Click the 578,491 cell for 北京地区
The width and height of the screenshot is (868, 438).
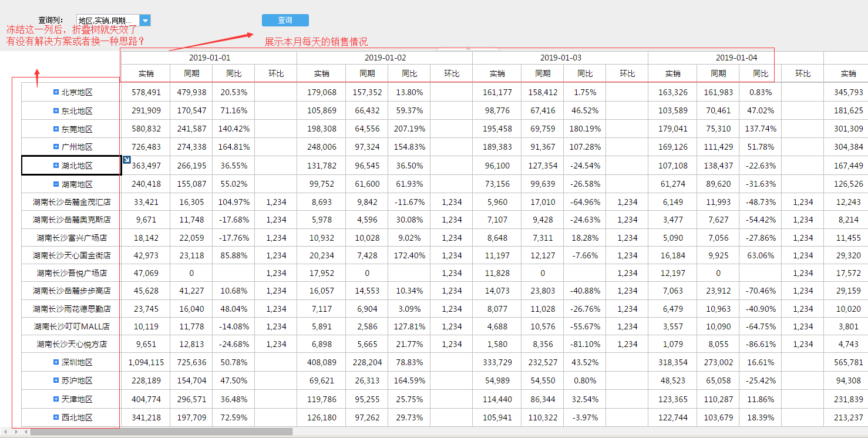click(x=146, y=92)
